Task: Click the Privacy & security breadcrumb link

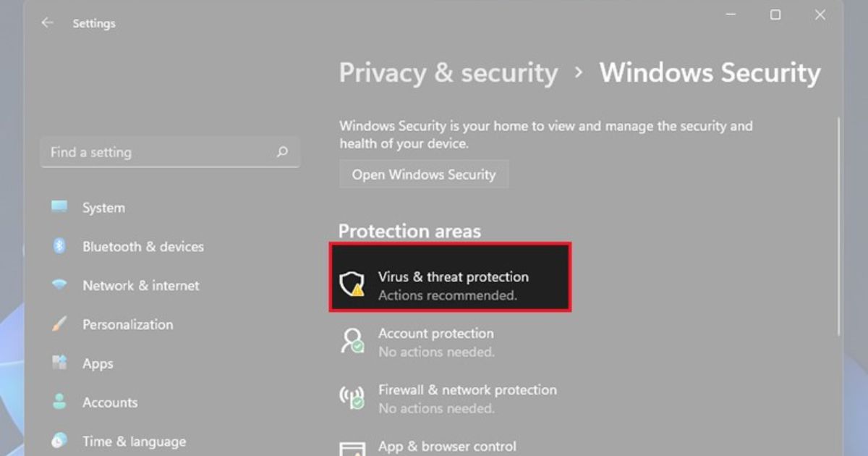Action: pyautogui.click(x=448, y=72)
